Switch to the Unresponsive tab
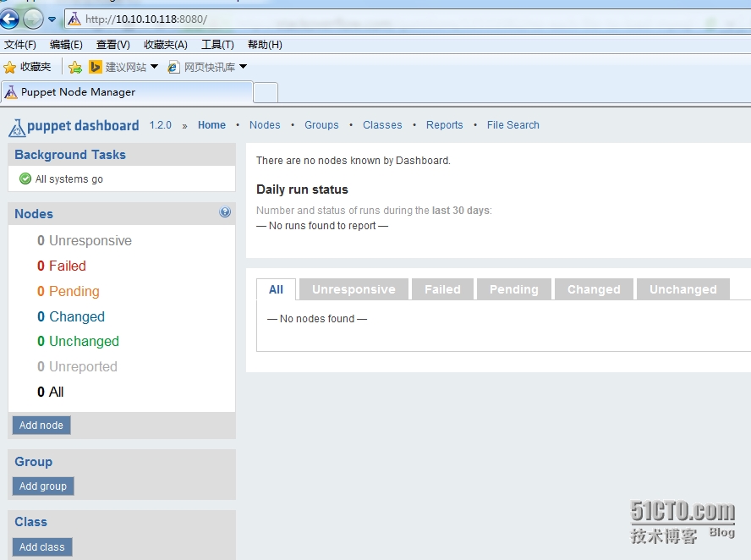Viewport: 751px width, 560px height. click(x=354, y=289)
